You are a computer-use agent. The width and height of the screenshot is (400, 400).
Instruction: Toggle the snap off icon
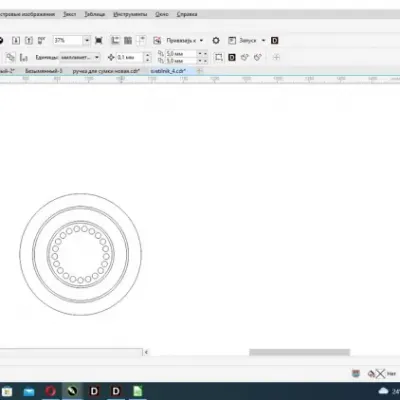click(x=157, y=40)
